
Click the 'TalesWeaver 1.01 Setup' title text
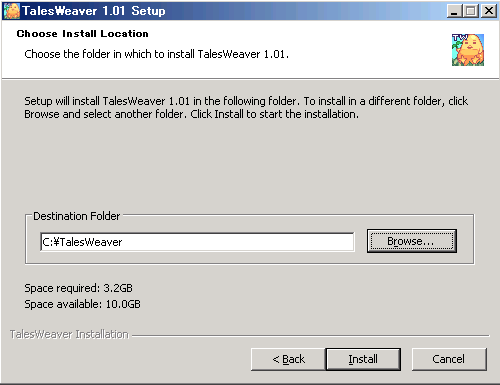coord(94,11)
